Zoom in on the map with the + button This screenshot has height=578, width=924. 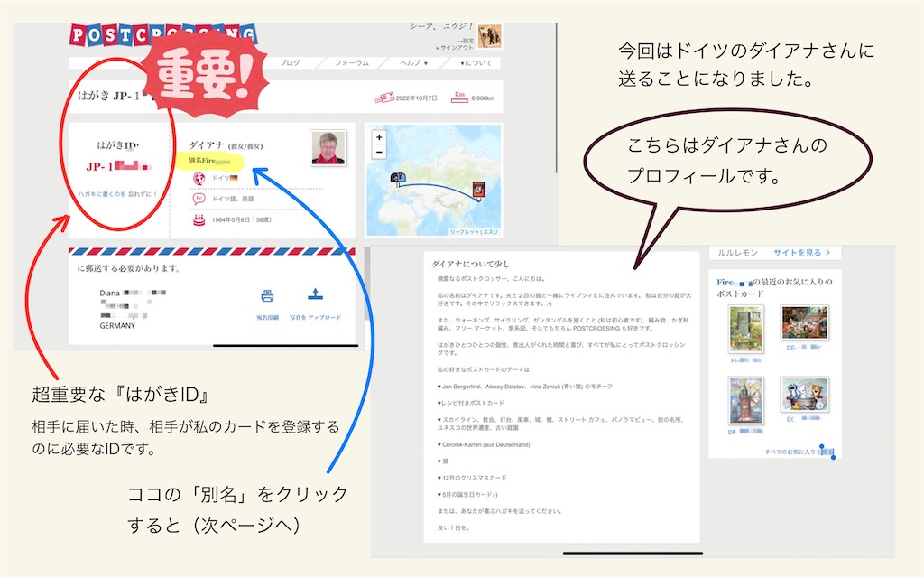click(379, 136)
